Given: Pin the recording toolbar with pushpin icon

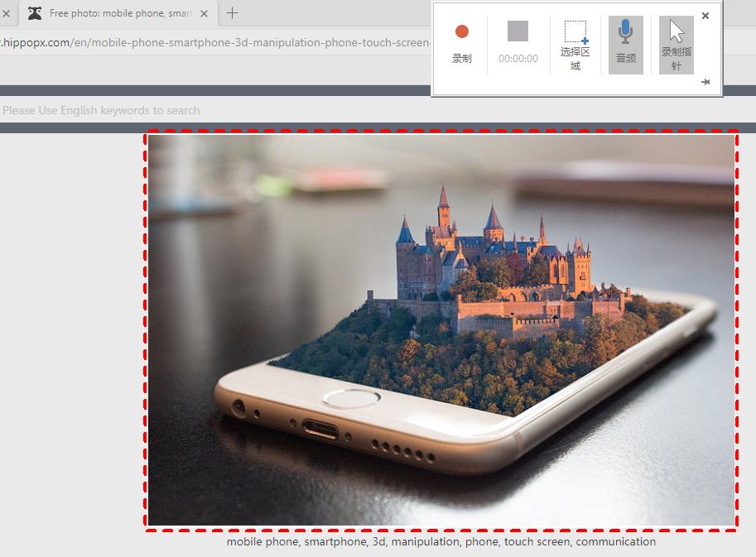Looking at the screenshot, I should [x=705, y=82].
